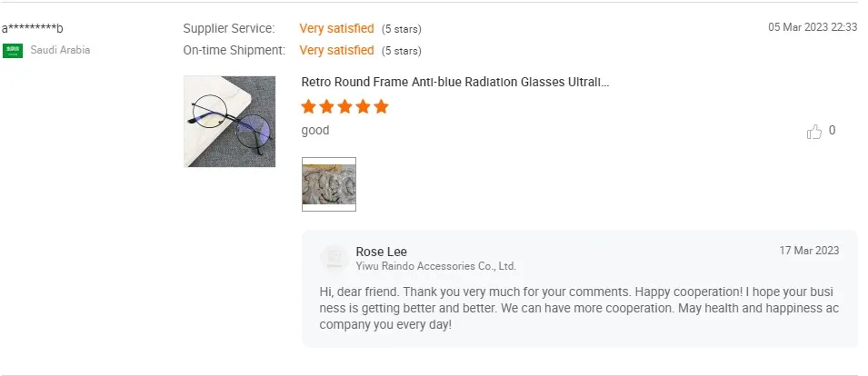Open the Retro Round Frame product title

(x=454, y=82)
